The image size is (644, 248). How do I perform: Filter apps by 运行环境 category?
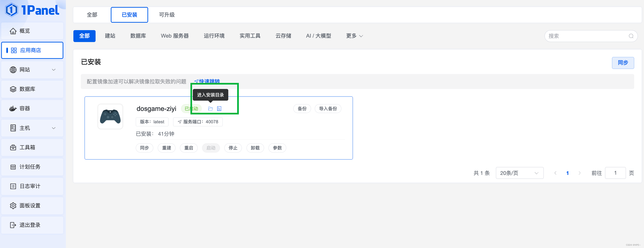click(214, 36)
